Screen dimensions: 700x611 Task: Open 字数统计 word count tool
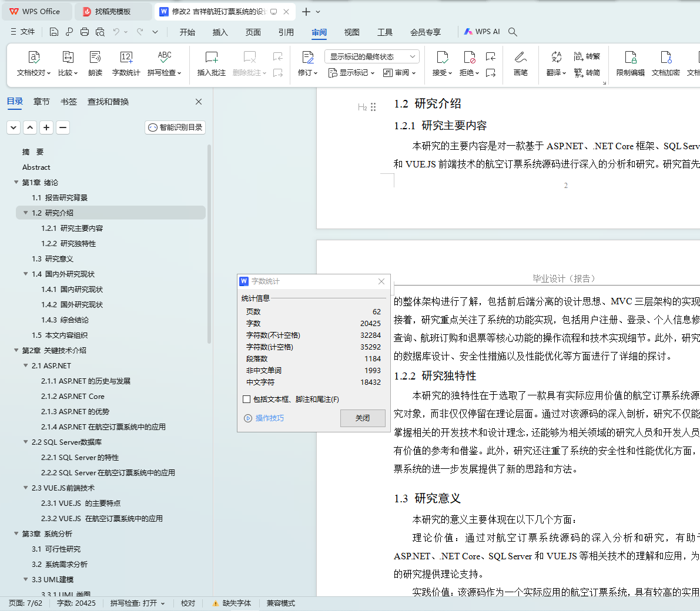(126, 63)
